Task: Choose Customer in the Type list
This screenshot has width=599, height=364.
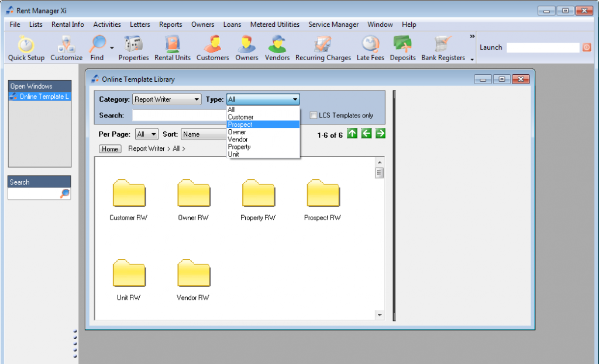Action: 263,117
